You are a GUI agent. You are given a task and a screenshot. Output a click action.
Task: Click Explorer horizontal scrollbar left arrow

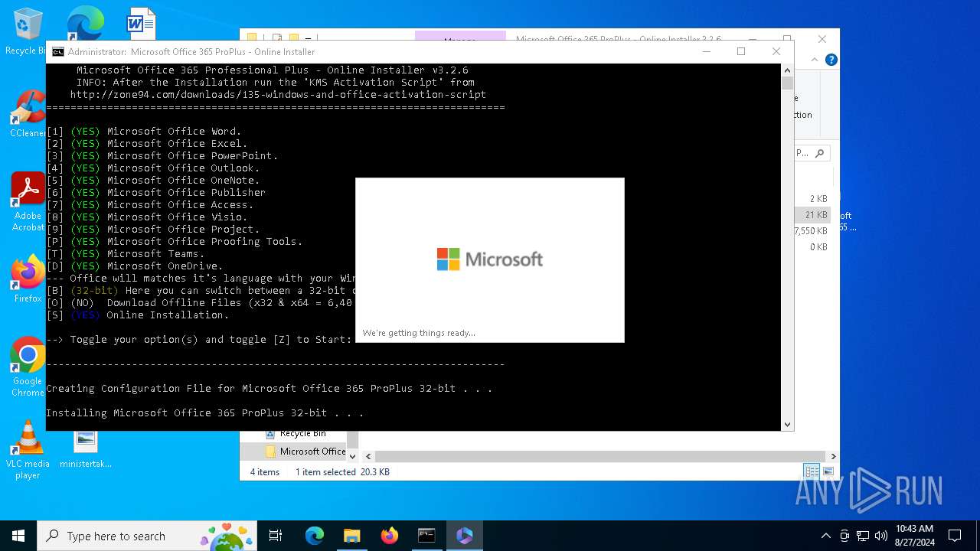click(x=368, y=456)
